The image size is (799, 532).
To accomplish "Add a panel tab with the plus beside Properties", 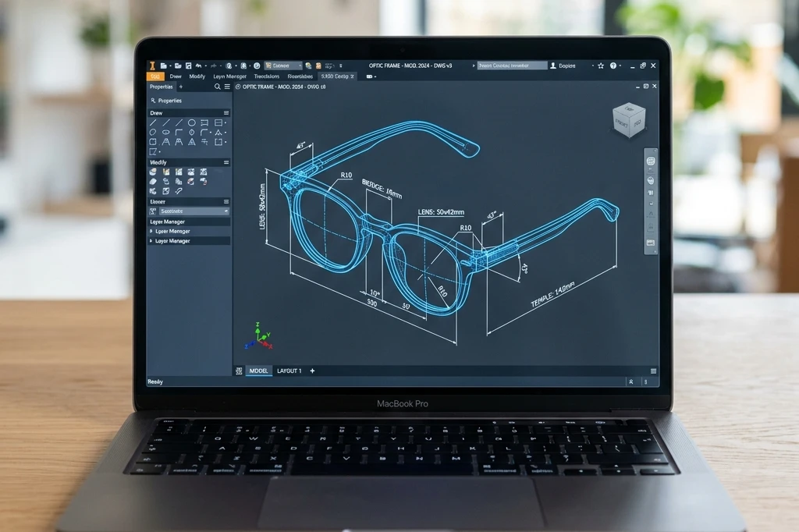I will tap(181, 87).
